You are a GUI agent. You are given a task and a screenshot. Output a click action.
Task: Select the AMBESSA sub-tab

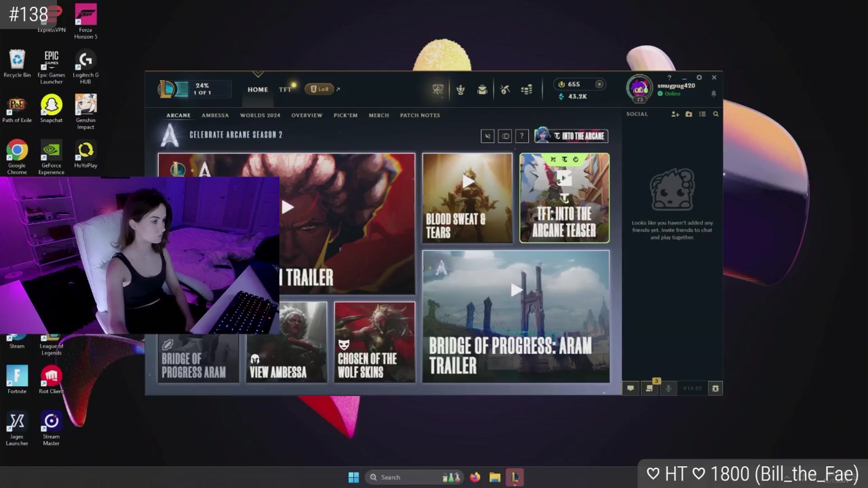tap(215, 115)
